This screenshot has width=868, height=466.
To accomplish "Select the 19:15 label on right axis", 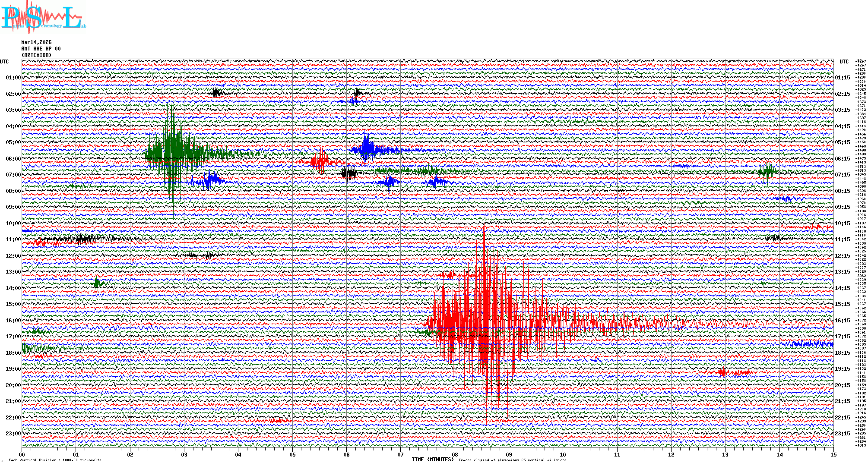I will 842,369.
